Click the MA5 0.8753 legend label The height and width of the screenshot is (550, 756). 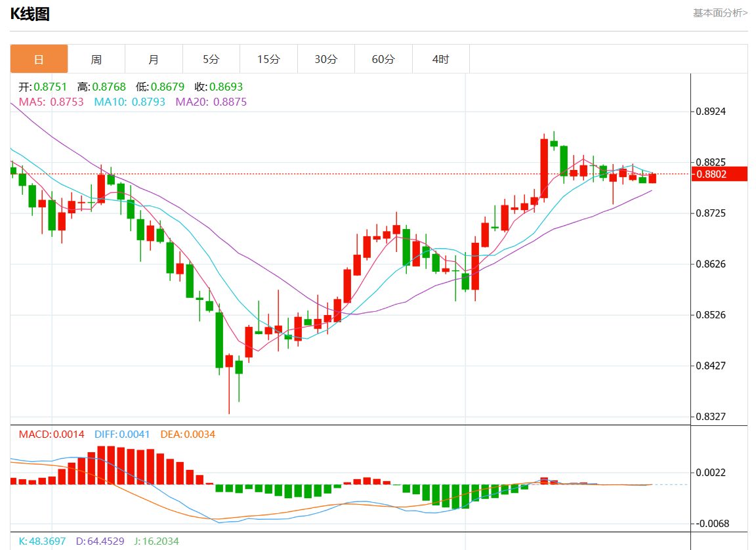(x=51, y=102)
